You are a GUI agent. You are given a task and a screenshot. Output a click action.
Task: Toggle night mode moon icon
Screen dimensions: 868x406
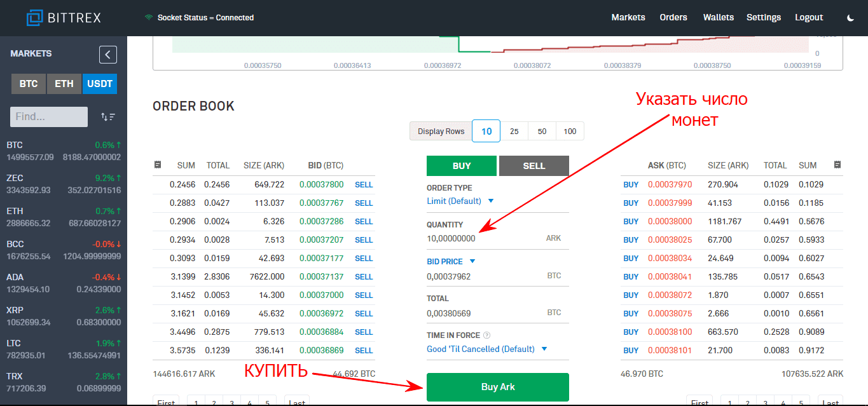(x=851, y=18)
